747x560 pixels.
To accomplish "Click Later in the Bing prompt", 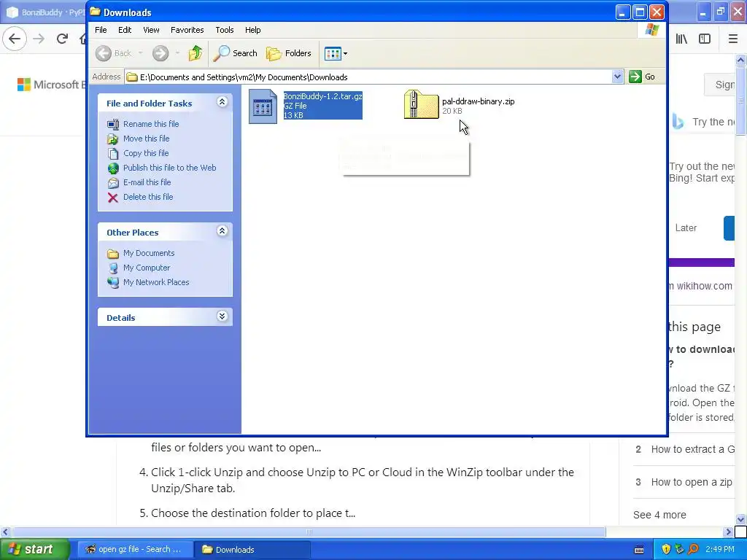I will point(686,228).
